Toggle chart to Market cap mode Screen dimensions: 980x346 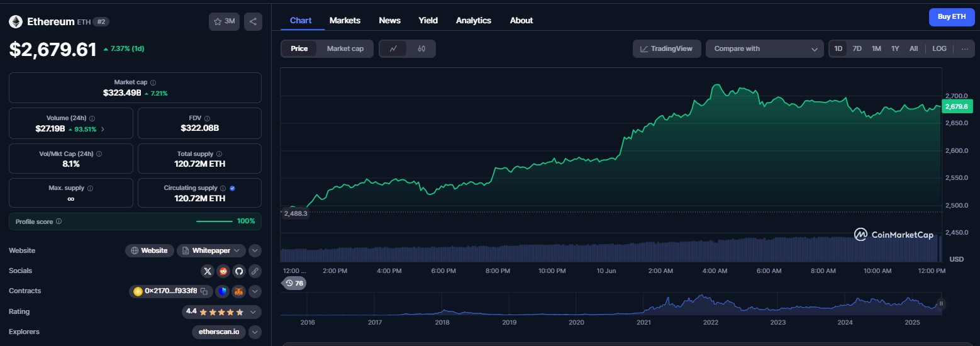[345, 48]
